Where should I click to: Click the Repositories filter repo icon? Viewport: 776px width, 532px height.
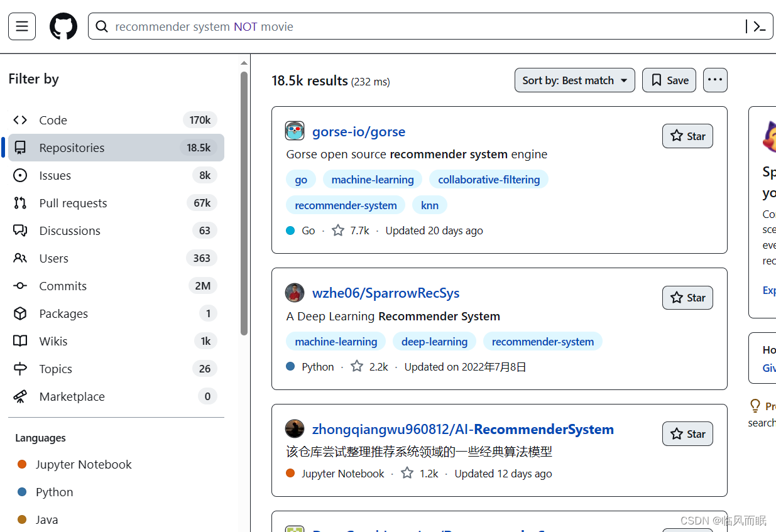[x=20, y=148]
